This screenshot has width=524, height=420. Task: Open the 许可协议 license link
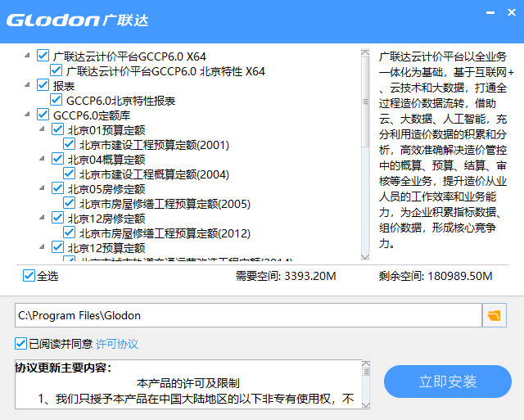tap(117, 344)
